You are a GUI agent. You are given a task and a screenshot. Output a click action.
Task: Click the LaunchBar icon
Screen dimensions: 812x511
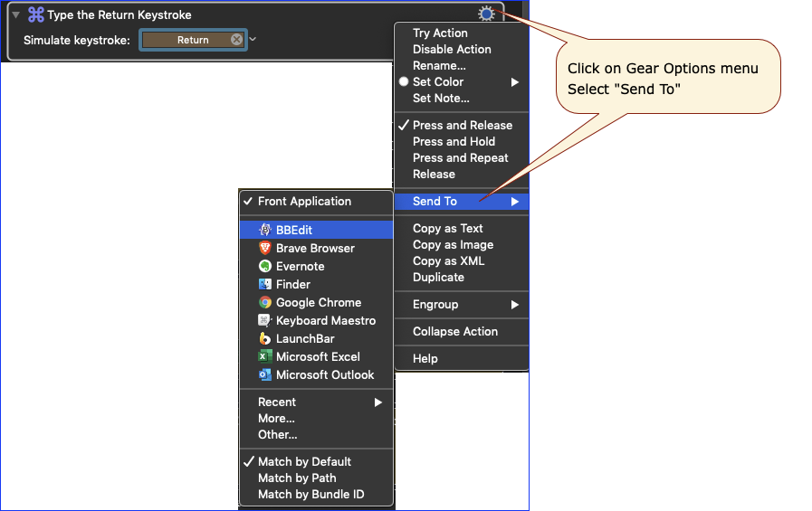[x=265, y=338]
